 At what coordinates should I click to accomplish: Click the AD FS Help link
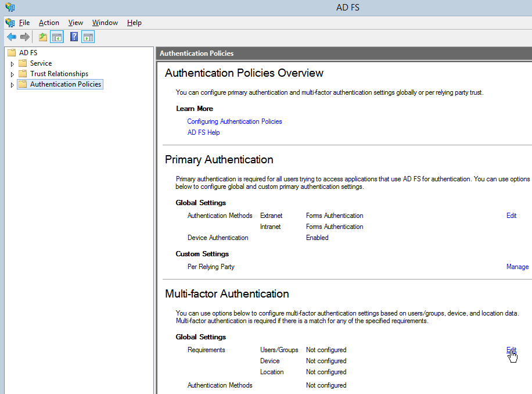pos(203,132)
